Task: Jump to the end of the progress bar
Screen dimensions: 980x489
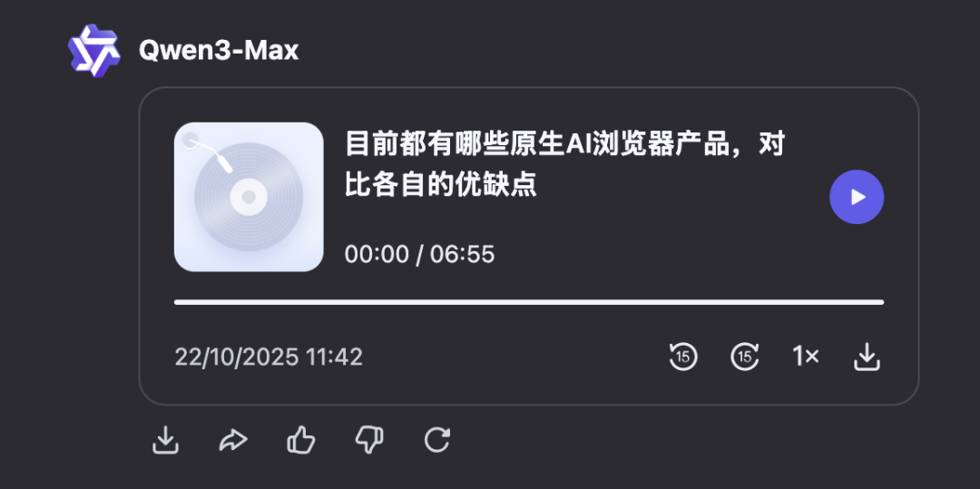Action: [880, 302]
